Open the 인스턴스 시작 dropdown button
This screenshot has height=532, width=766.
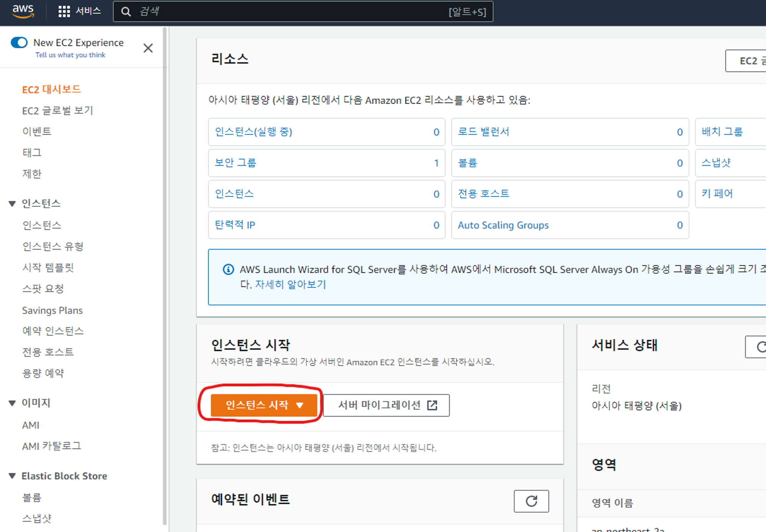[264, 405]
